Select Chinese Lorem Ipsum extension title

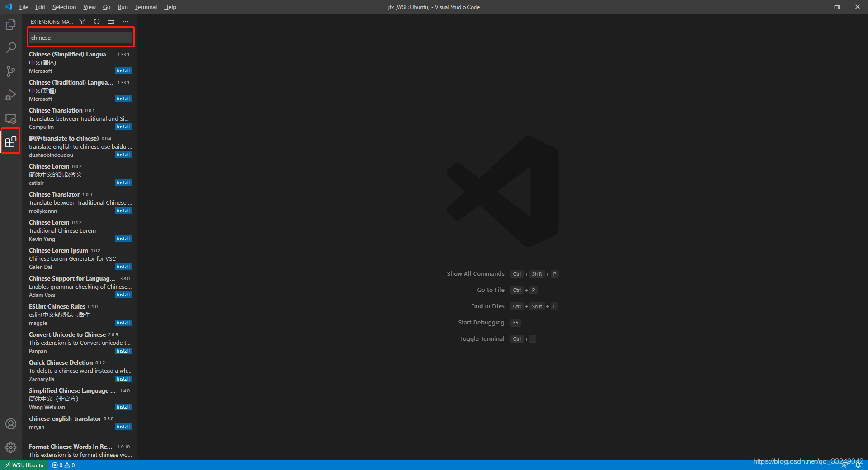58,250
